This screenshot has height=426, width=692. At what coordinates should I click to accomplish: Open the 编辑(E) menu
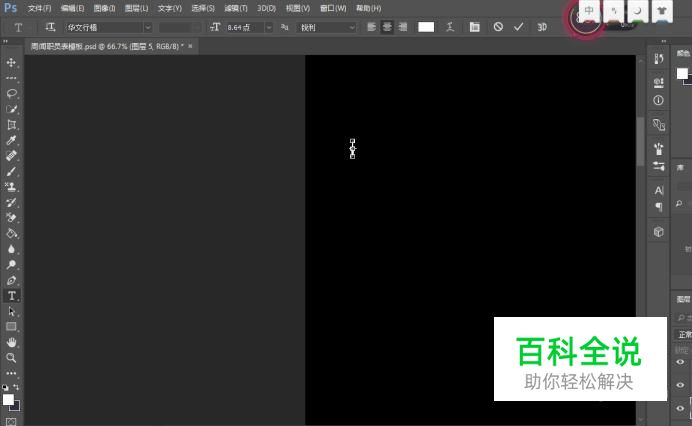72,8
